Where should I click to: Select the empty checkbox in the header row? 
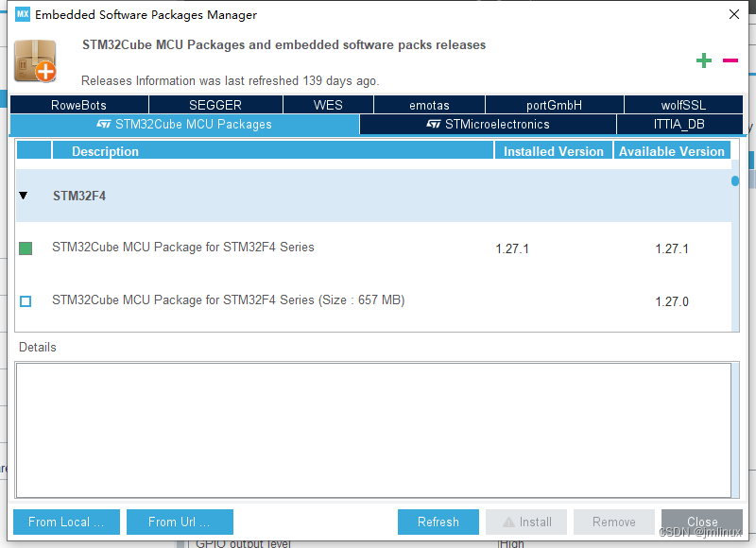pyautogui.click(x=33, y=150)
